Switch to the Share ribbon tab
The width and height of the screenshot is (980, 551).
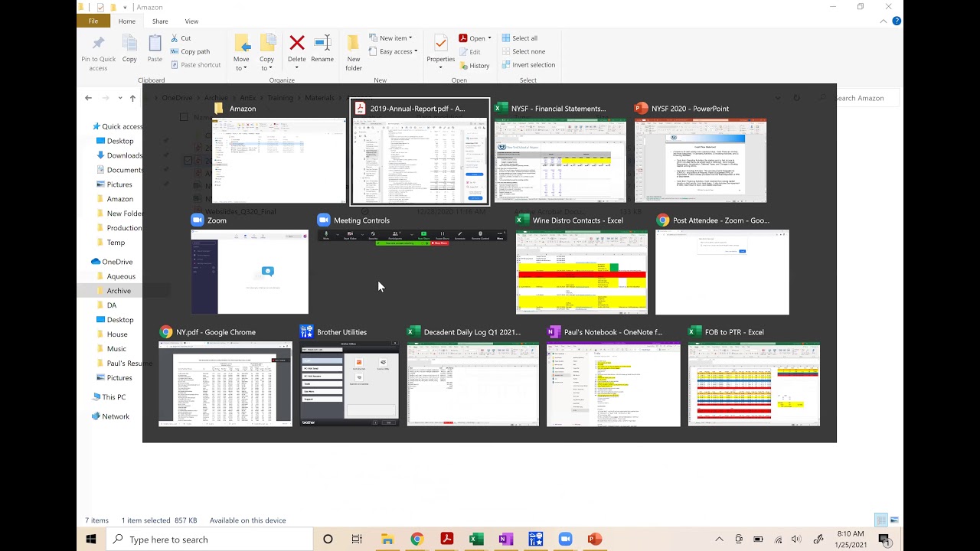pyautogui.click(x=160, y=21)
